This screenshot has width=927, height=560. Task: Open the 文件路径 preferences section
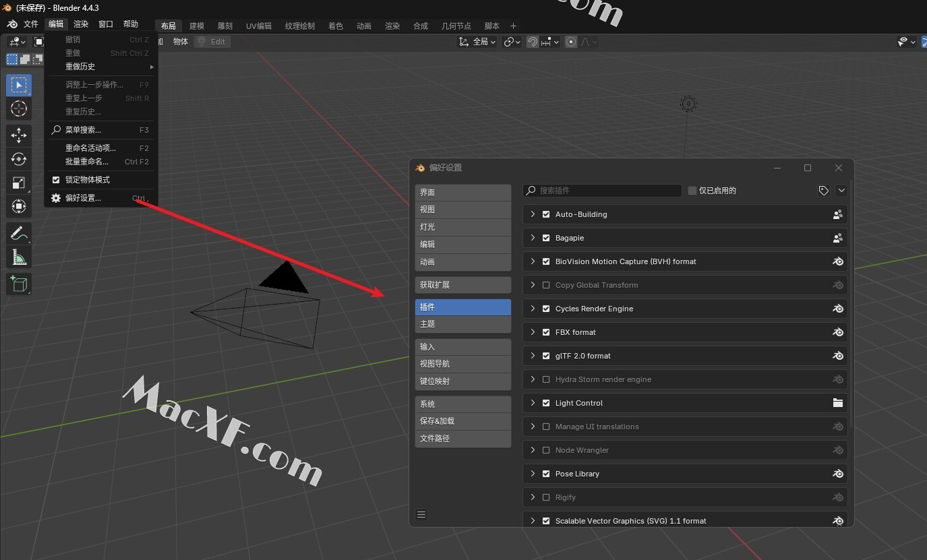(463, 439)
